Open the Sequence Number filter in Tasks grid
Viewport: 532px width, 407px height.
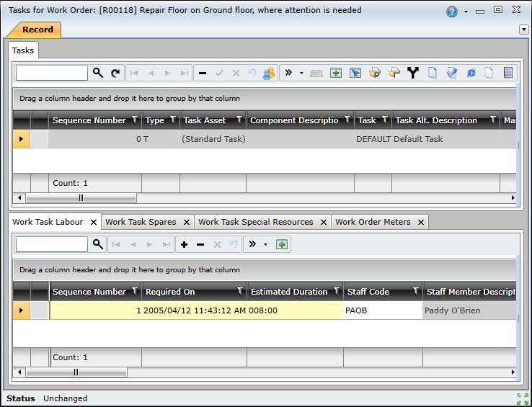click(134, 120)
